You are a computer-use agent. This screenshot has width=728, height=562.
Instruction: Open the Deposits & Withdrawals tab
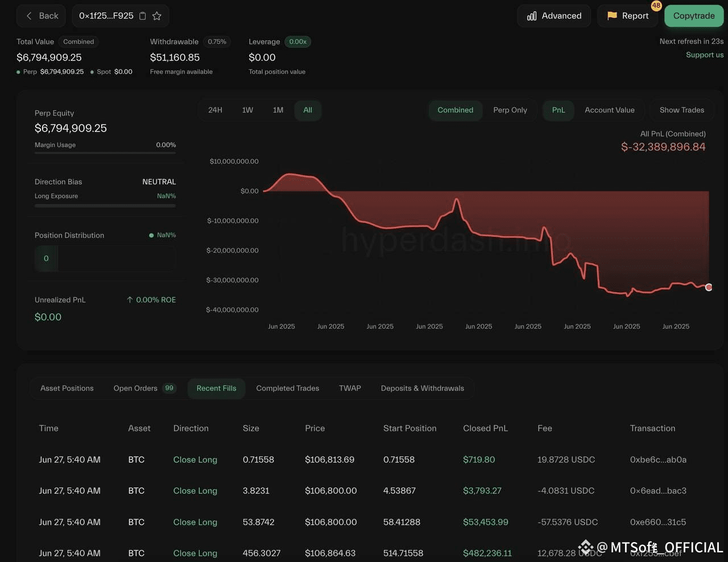423,389
